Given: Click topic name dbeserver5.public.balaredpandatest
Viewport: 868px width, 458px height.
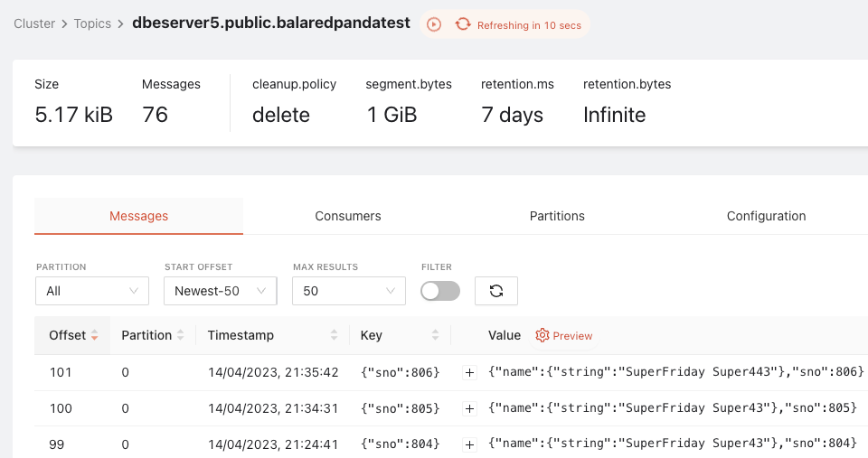Looking at the screenshot, I should click(x=271, y=23).
